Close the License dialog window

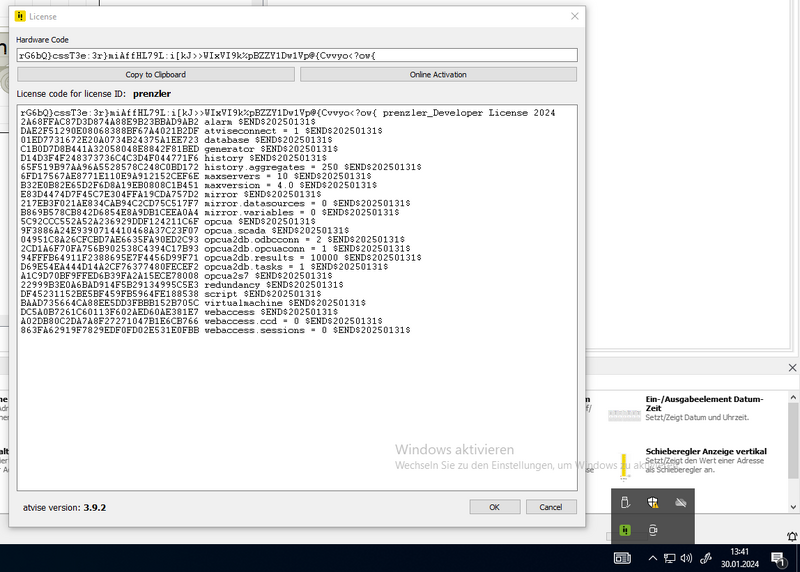(574, 16)
